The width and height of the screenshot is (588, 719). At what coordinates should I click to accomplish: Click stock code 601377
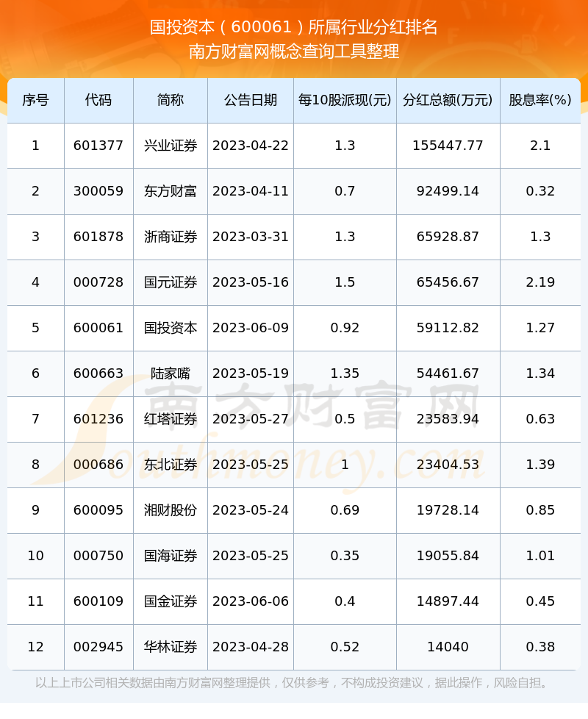pyautogui.click(x=98, y=146)
